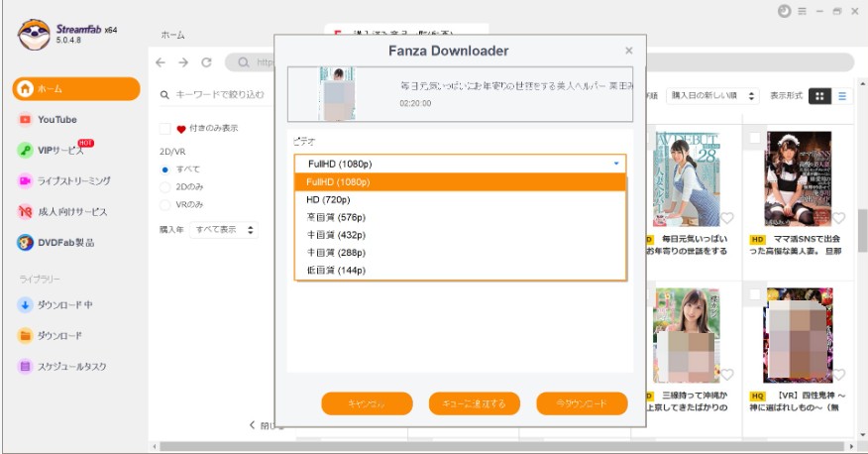Choose 中画質 (288p) from the list
868x454 pixels.
tap(460, 253)
